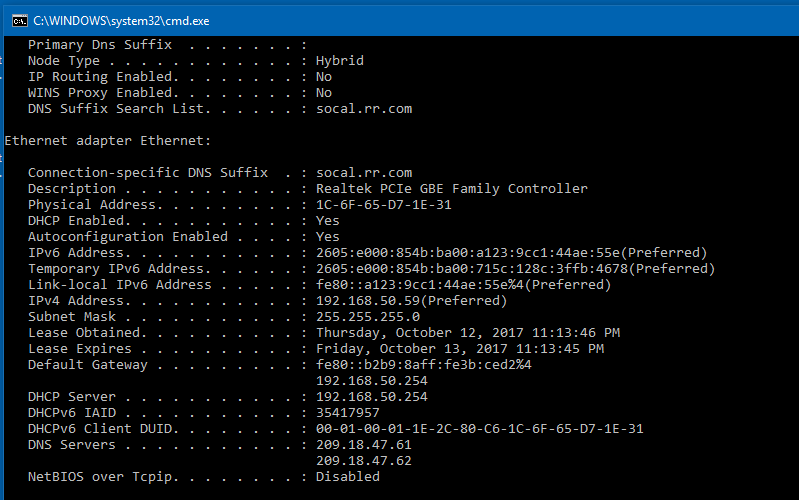799x500 pixels.
Task: Click the Lease Expires date text
Action: tap(459, 349)
